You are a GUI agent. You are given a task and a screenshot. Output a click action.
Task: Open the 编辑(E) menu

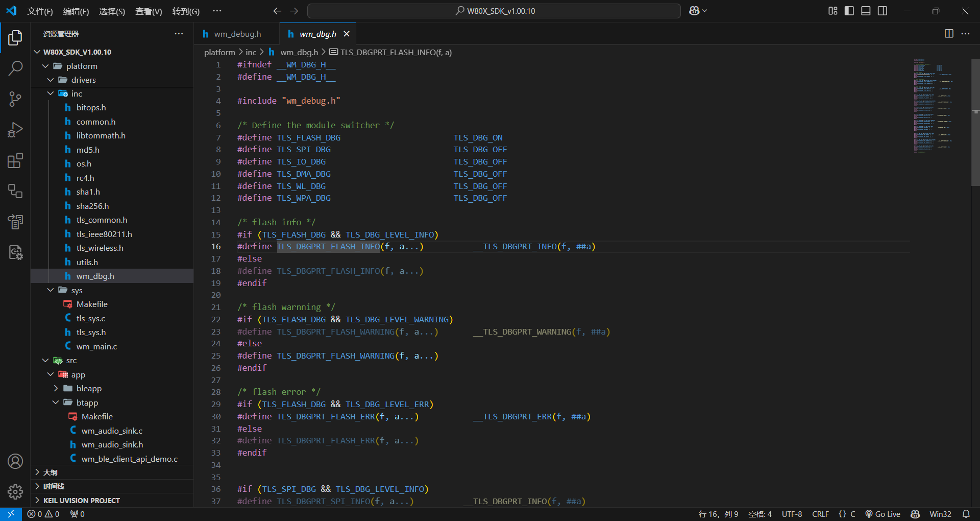point(76,11)
